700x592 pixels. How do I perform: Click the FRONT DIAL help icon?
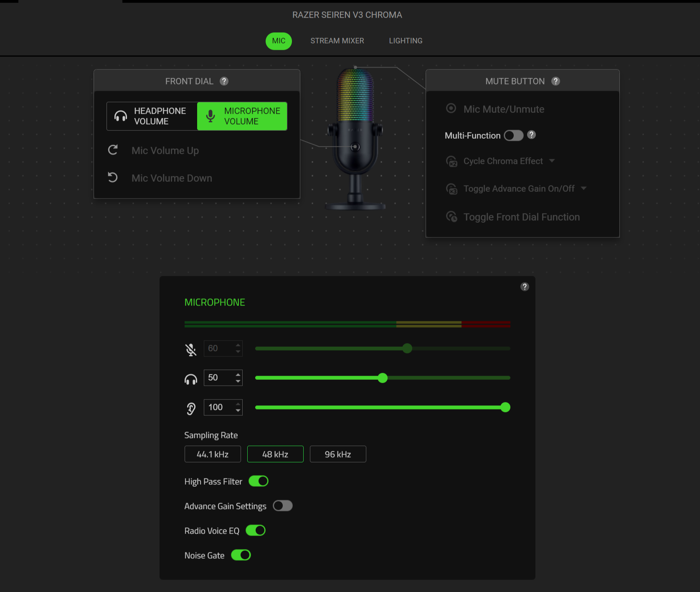point(224,81)
